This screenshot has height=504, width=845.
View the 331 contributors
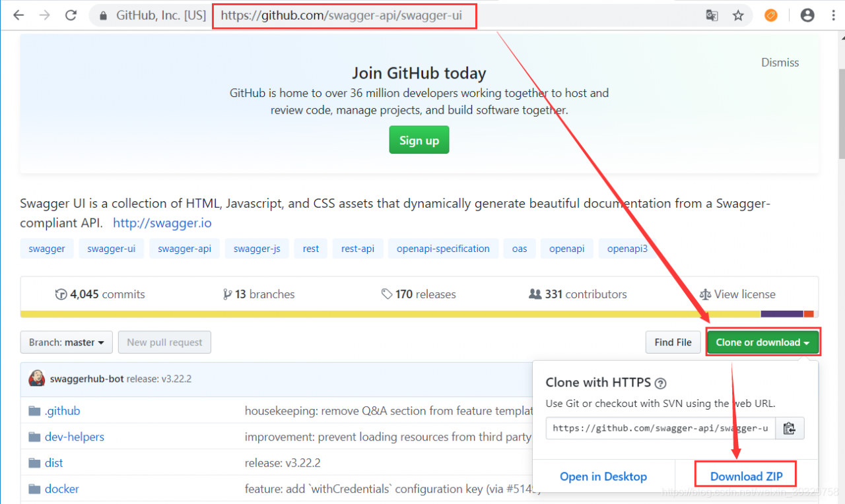(578, 294)
